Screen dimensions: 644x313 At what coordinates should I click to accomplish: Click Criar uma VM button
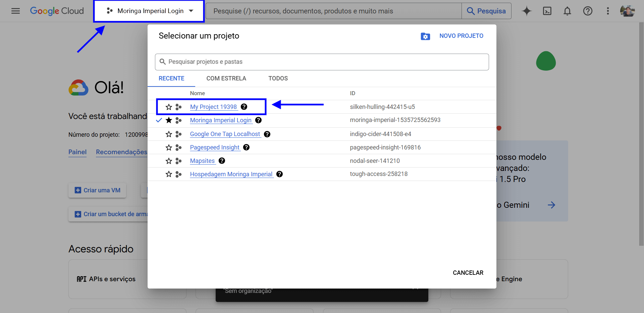point(97,190)
